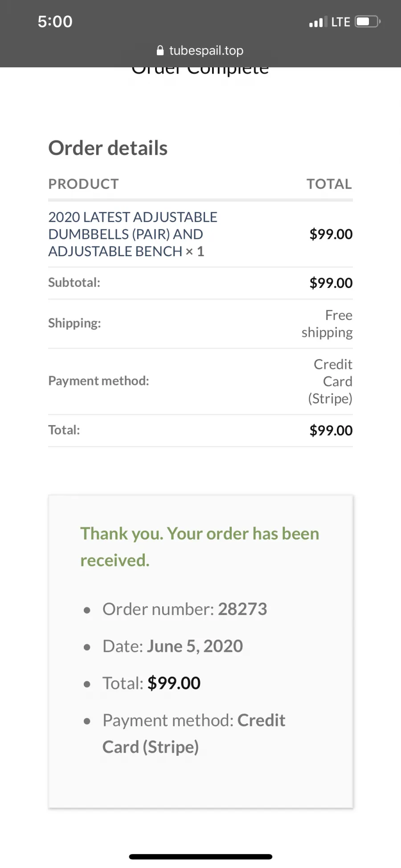Tap the TOTAL column header
The width and height of the screenshot is (401, 868).
(329, 184)
